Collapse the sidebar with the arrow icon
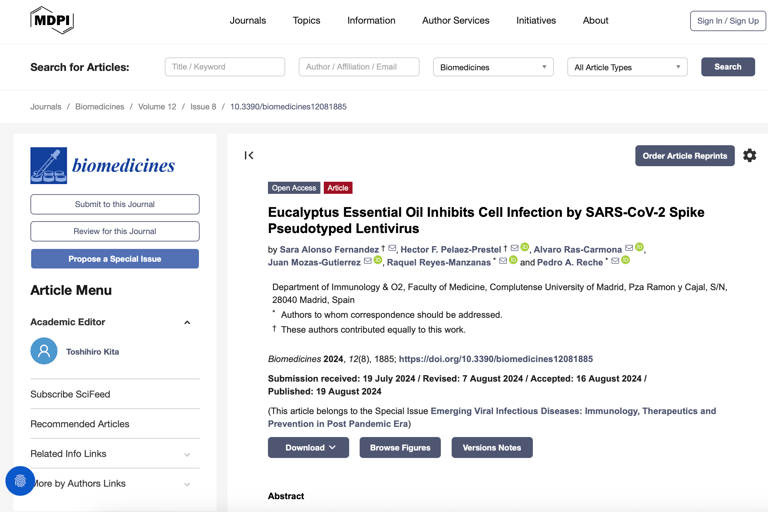Image resolution: width=768 pixels, height=512 pixels. tap(249, 155)
